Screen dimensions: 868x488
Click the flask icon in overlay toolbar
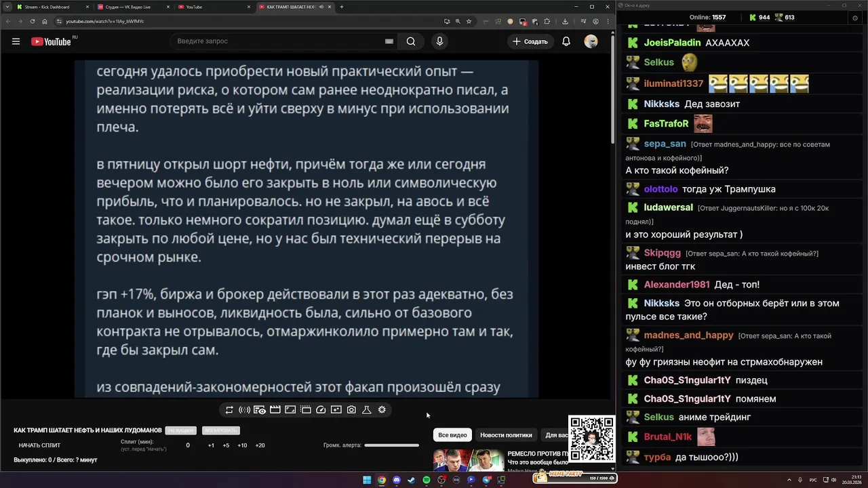point(366,410)
